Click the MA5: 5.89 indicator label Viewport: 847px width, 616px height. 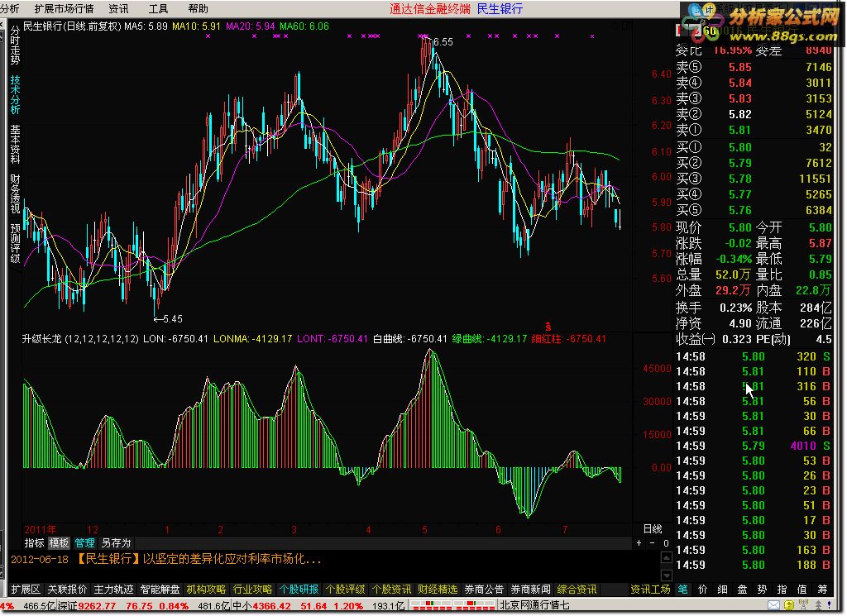pos(146,26)
